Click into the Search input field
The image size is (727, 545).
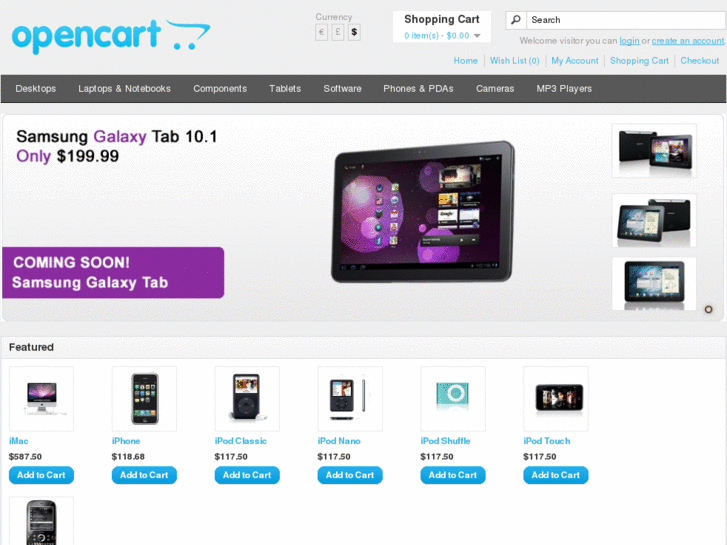tap(626, 20)
